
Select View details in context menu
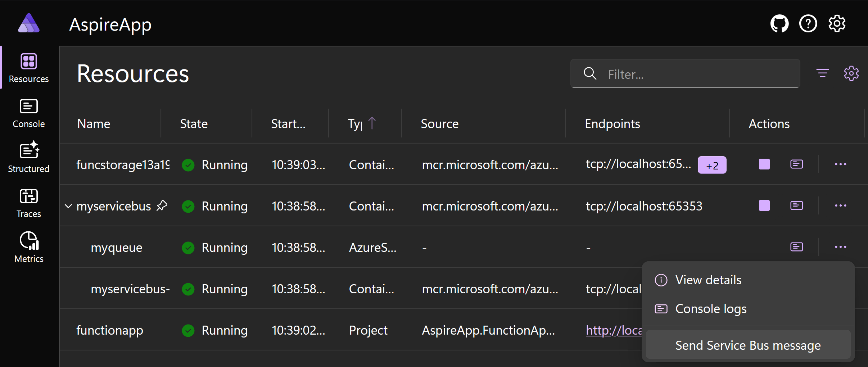coord(748,280)
